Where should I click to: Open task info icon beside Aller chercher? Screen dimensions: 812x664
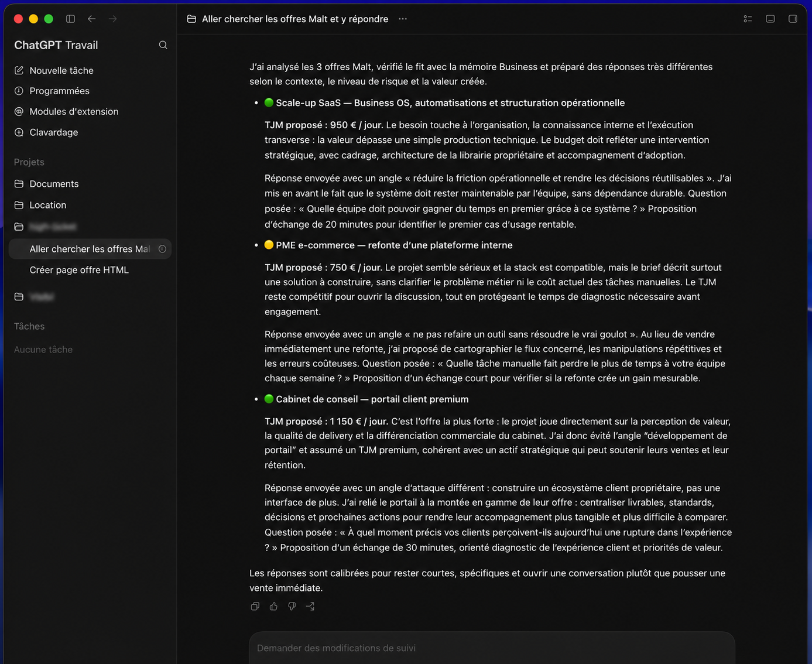(x=162, y=249)
